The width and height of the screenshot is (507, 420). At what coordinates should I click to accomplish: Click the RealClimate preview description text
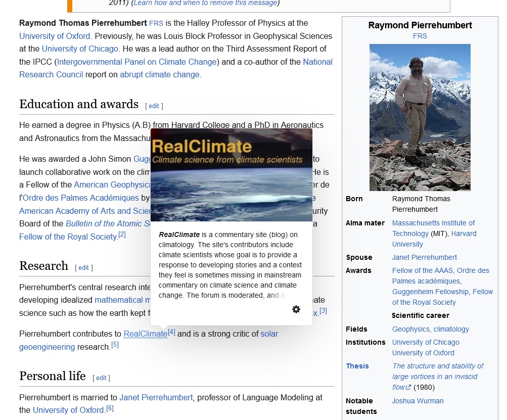[x=230, y=265]
